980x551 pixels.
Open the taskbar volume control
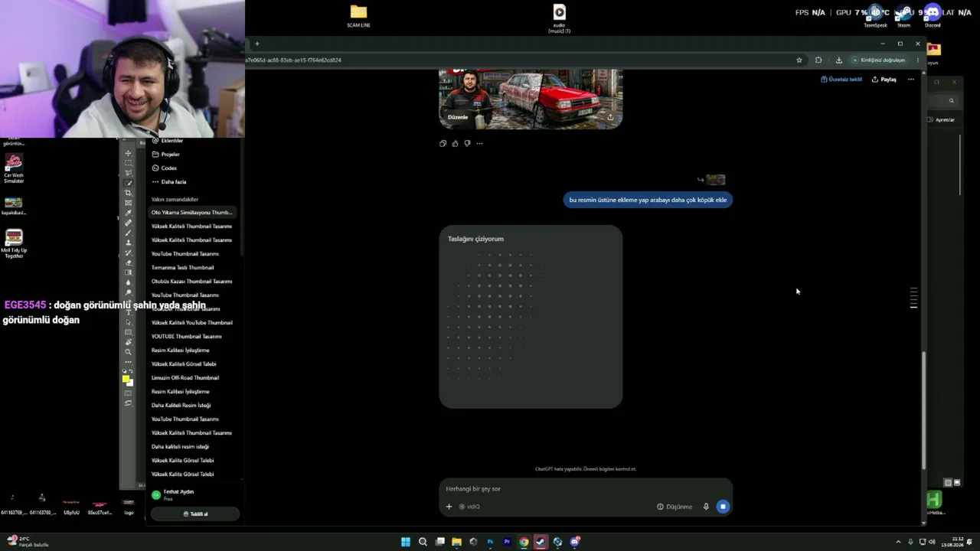(x=932, y=542)
